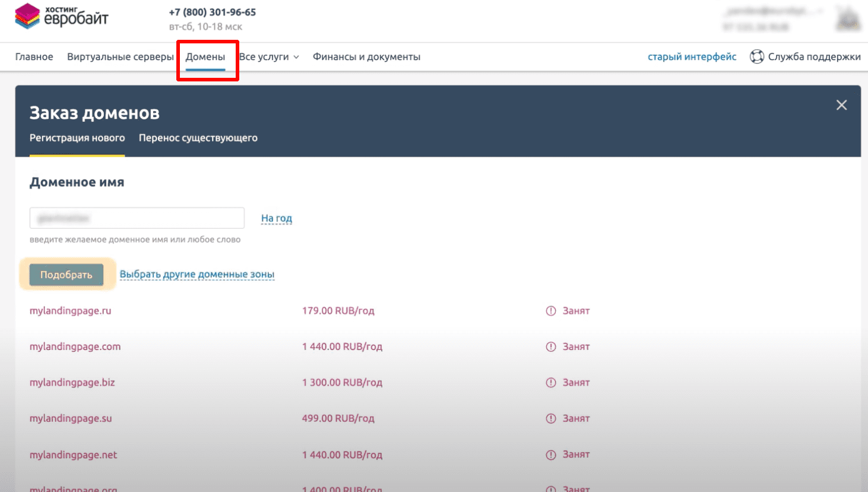This screenshot has height=492, width=868.
Task: Click the taken-status icon for mylandingpage.com
Action: click(551, 346)
